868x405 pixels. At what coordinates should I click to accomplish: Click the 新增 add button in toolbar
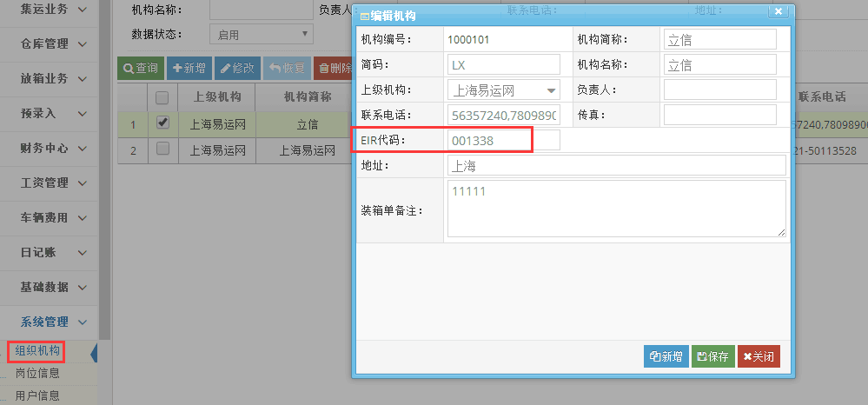point(189,68)
